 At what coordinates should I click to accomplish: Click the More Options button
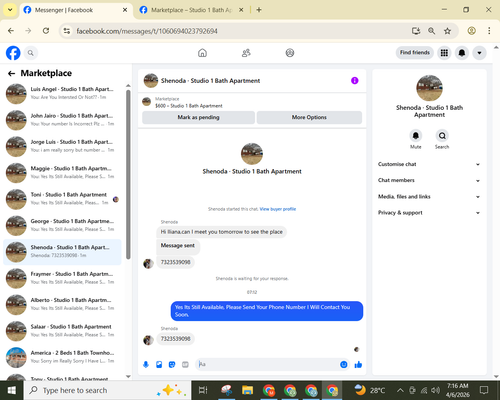(x=309, y=117)
